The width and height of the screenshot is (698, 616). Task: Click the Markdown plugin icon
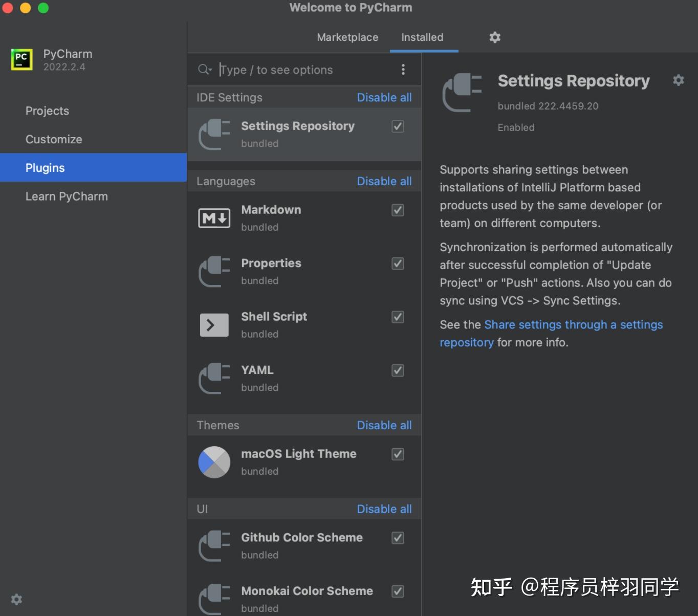tap(214, 217)
